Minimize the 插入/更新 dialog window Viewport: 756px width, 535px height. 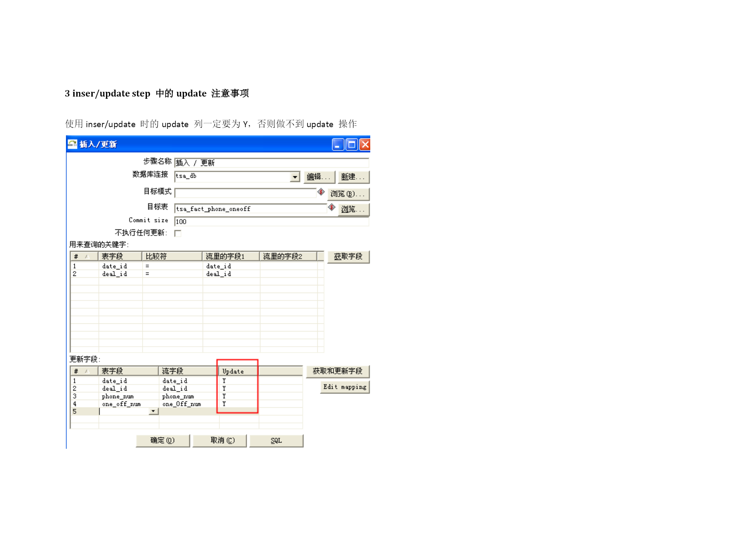click(338, 144)
